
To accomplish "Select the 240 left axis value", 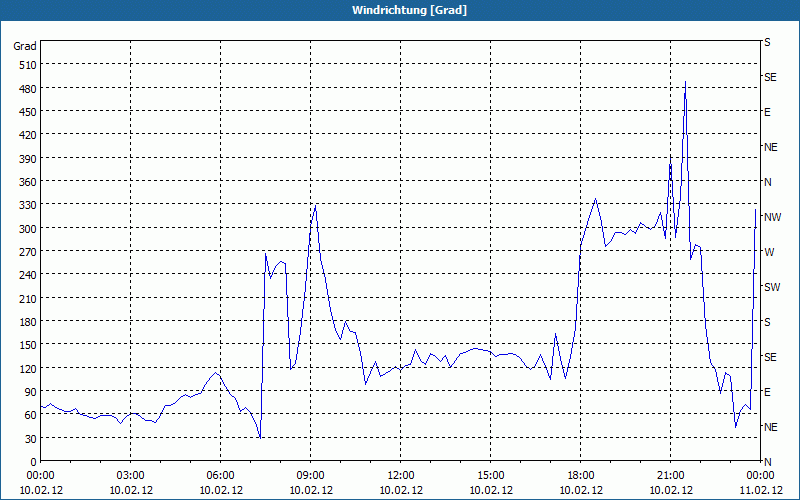I will coord(28,275).
